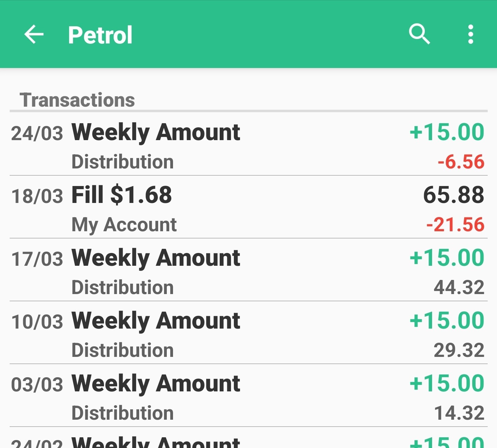Tap the 44.32 balance value

pos(459,288)
